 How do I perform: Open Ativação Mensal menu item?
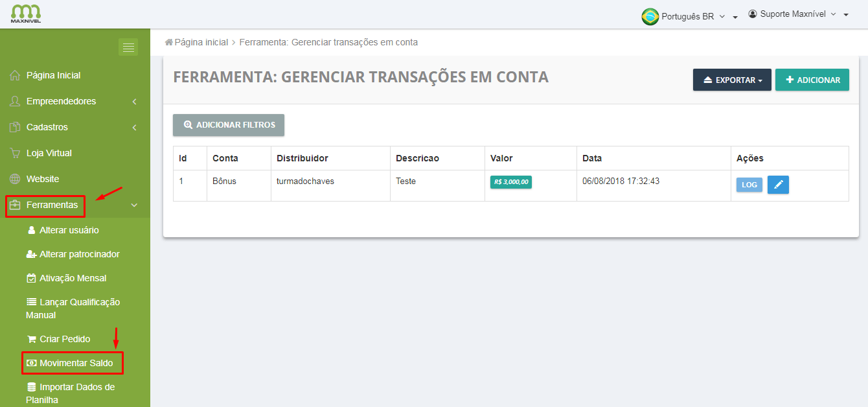(73, 278)
